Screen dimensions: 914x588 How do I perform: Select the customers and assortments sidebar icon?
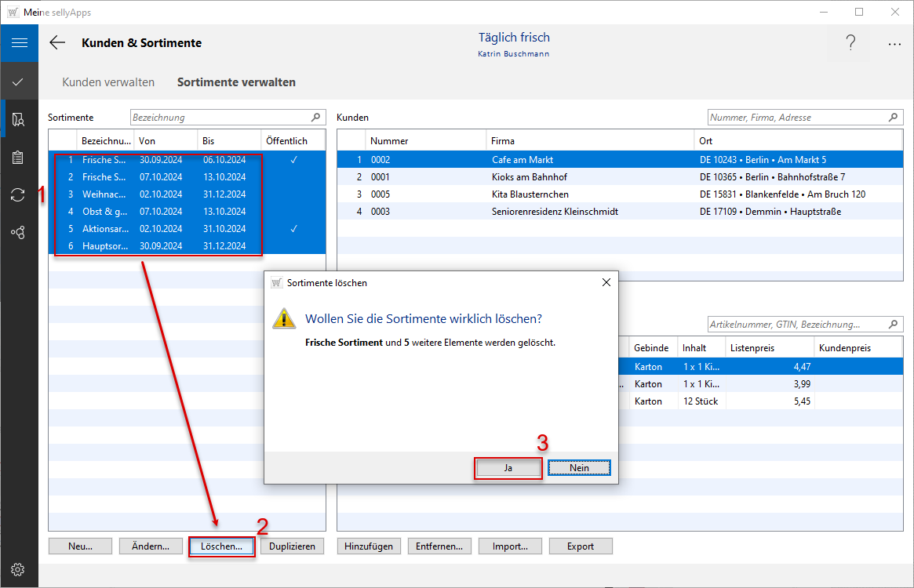19,119
